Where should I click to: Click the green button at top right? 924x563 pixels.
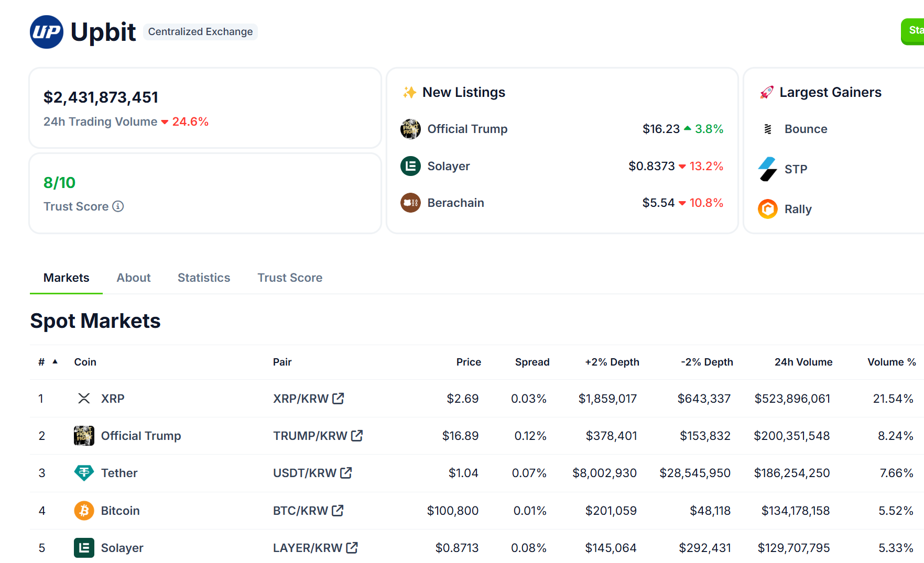click(912, 31)
